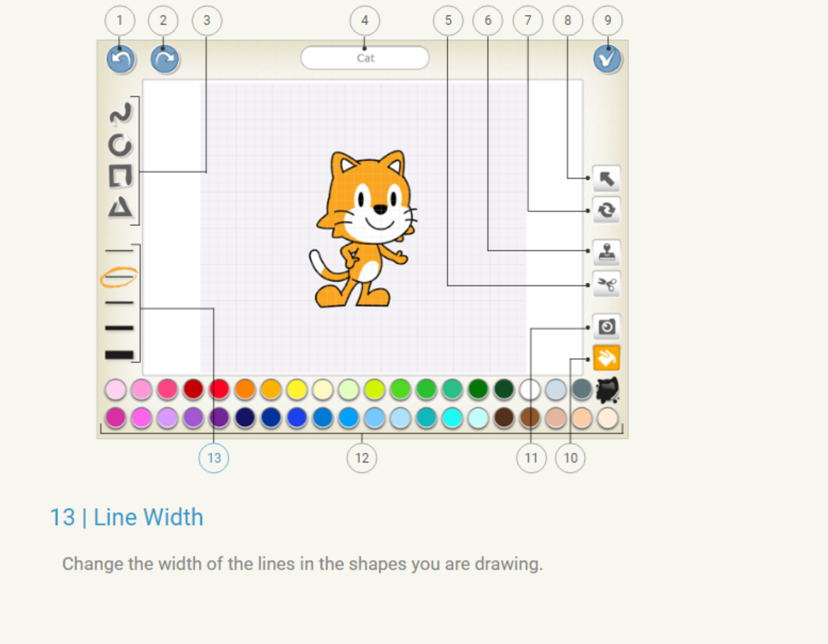Activate the camera tool
828x644 pixels.
tap(606, 327)
